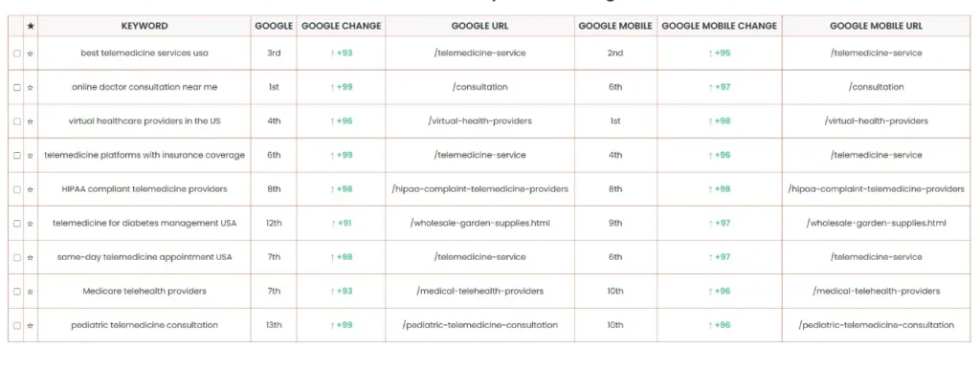The height and width of the screenshot is (369, 980).
Task: Favorite the 'telemedicine for diabetes management USA' row
Action: [x=31, y=224]
